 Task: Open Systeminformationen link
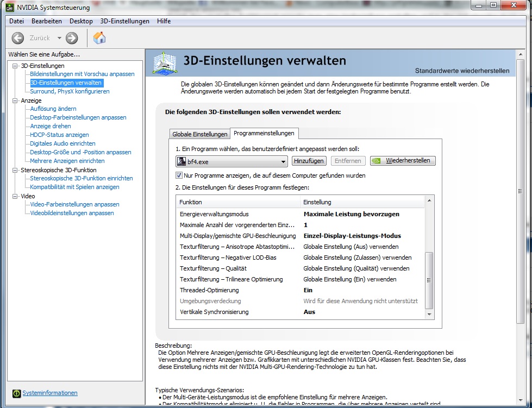click(50, 393)
